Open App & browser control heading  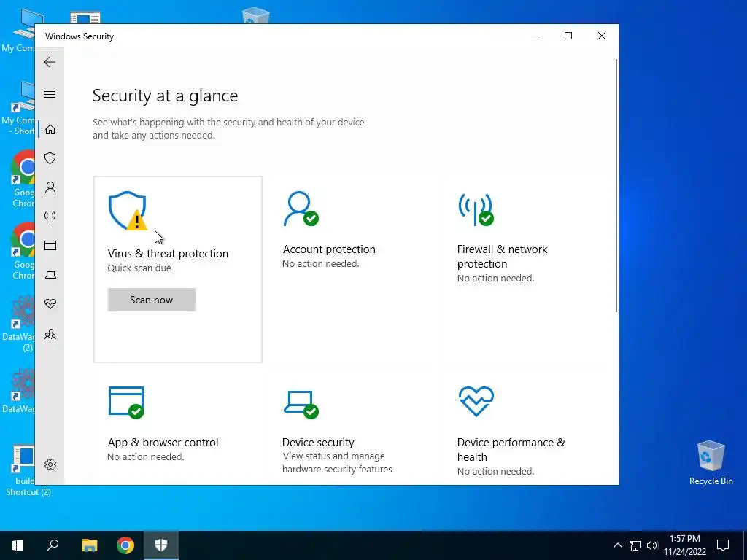tap(163, 443)
